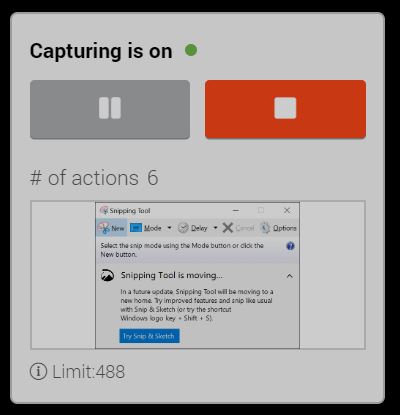
Task: Click the blue help question mark
Action: (290, 246)
